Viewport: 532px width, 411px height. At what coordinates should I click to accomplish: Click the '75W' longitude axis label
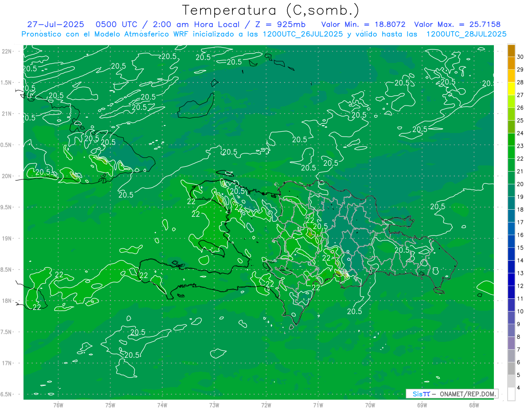[110, 405]
